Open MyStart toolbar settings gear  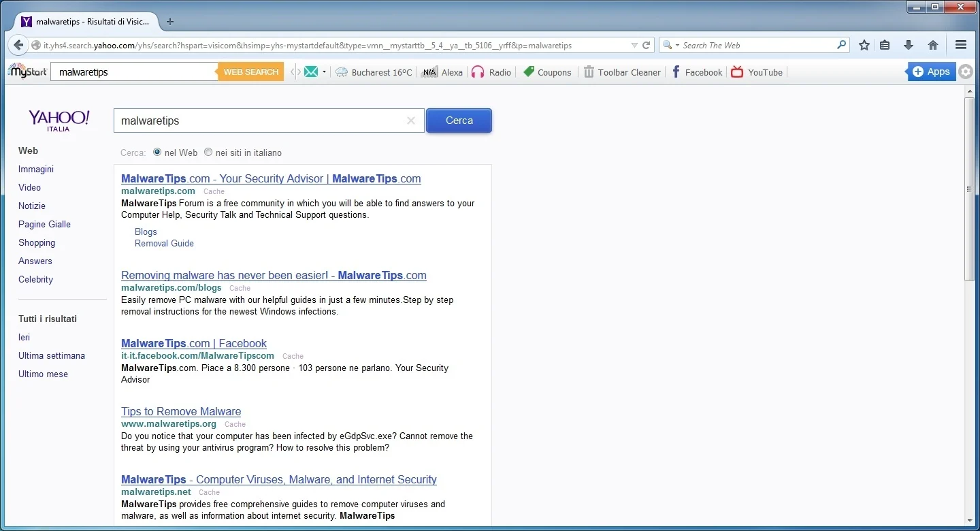click(x=966, y=71)
